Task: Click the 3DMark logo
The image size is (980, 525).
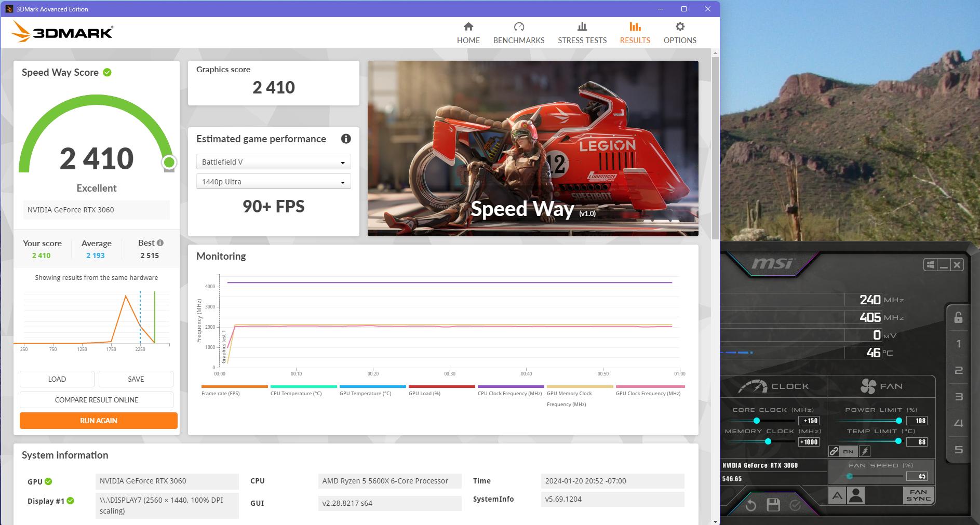Action: pos(62,32)
